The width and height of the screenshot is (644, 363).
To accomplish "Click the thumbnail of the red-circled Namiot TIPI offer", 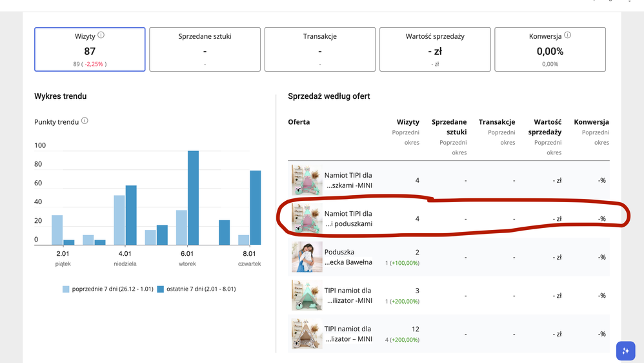I will 307,218.
